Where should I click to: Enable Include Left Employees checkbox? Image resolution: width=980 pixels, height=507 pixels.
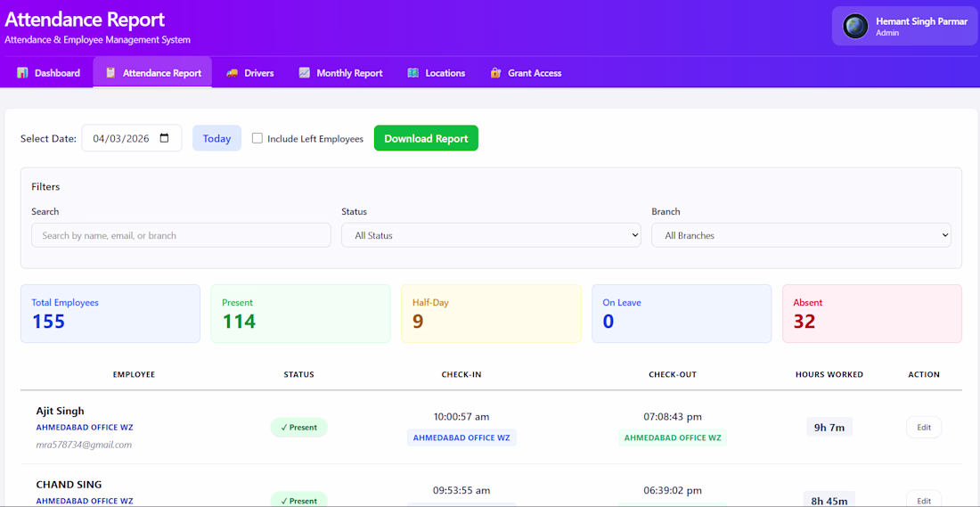pos(257,138)
